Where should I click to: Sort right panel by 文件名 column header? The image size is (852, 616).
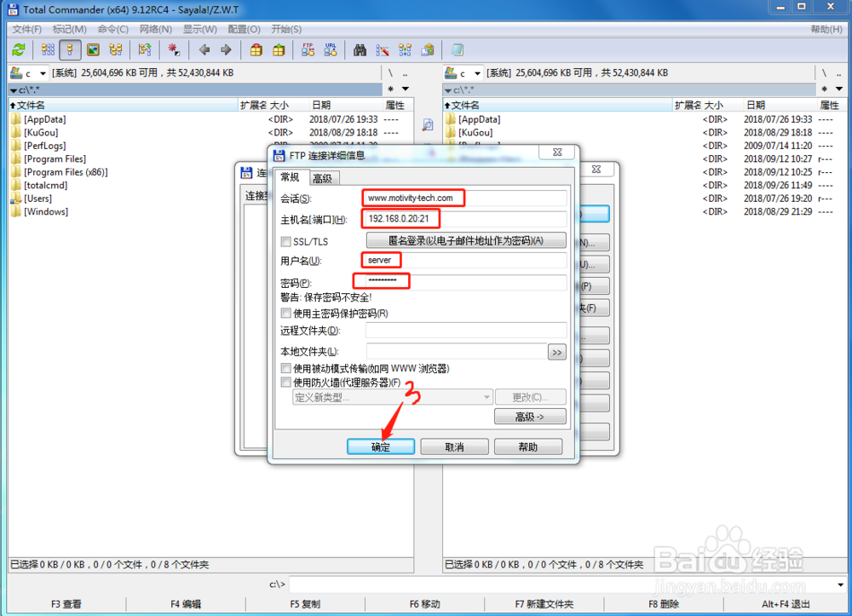pos(557,105)
